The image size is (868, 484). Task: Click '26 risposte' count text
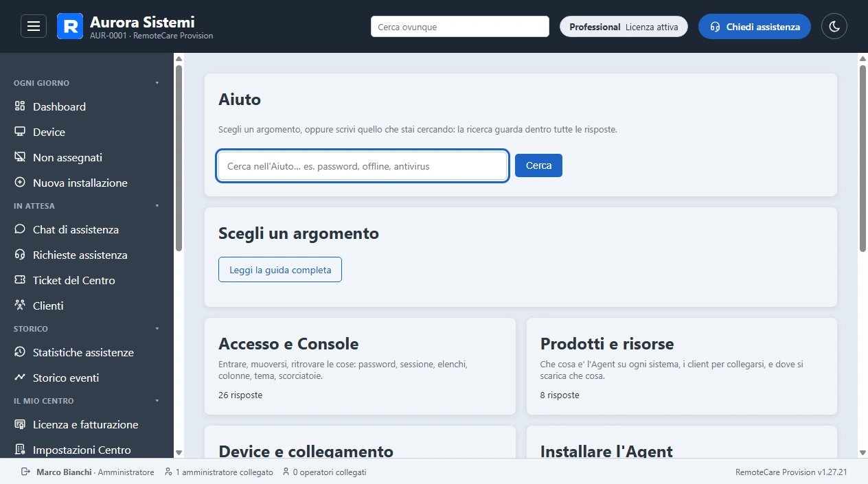pos(240,395)
